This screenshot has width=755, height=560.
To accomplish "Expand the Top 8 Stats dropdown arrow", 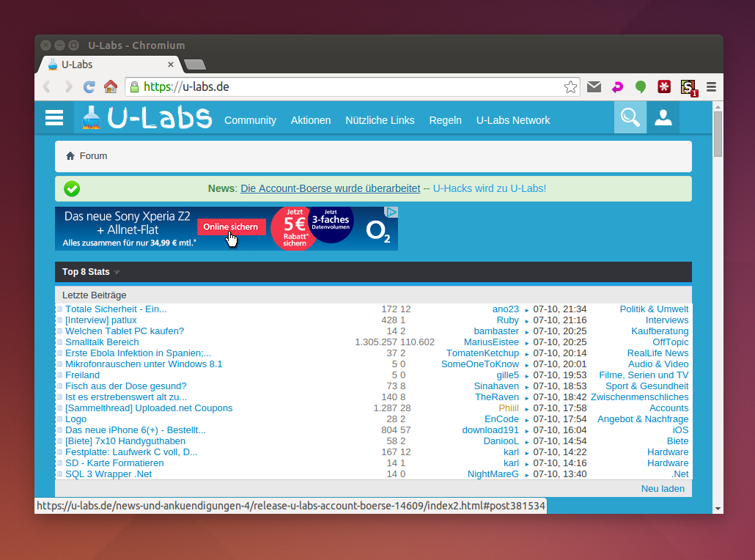I will [x=117, y=272].
